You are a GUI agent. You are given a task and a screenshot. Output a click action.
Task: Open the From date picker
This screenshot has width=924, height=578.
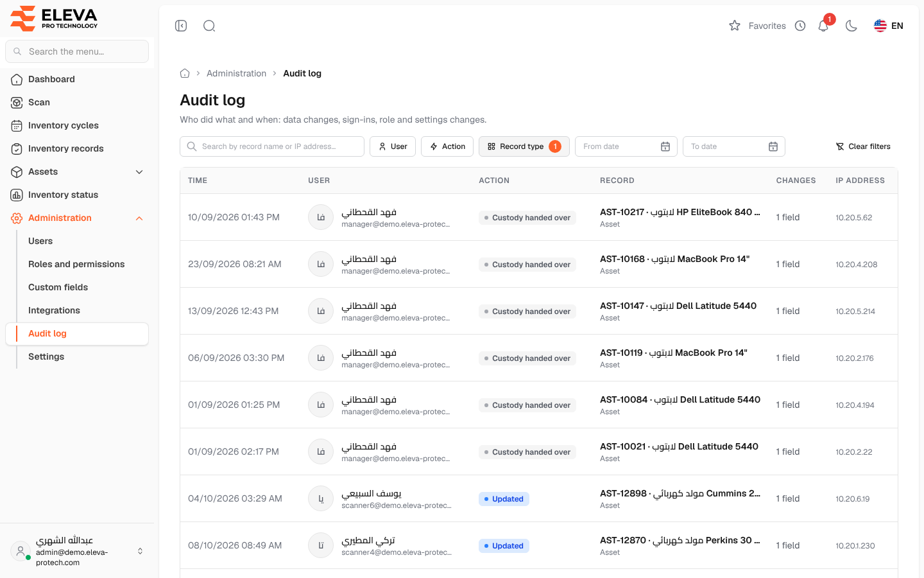pyautogui.click(x=626, y=146)
